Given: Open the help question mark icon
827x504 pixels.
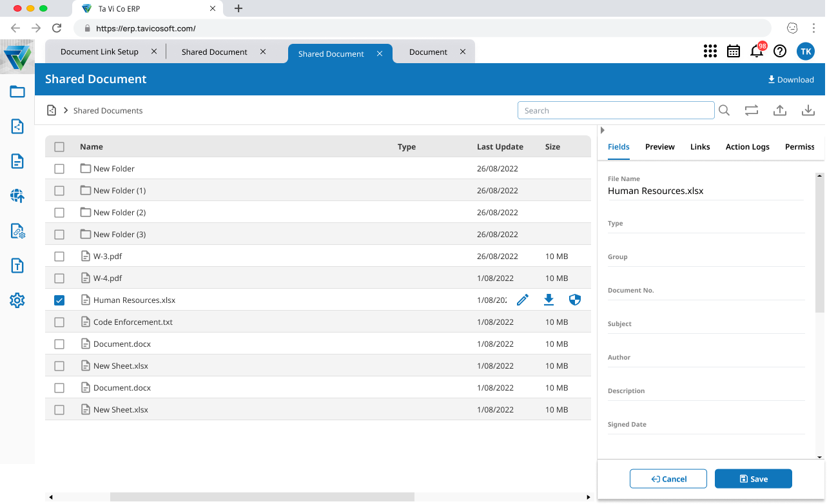Looking at the screenshot, I should (x=780, y=52).
